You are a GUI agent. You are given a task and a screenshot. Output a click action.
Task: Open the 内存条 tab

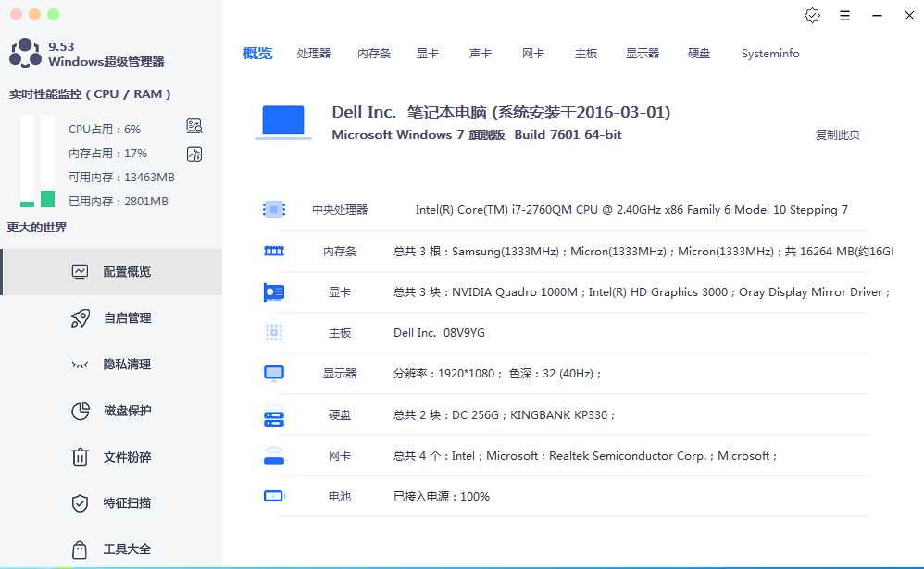pos(374,54)
